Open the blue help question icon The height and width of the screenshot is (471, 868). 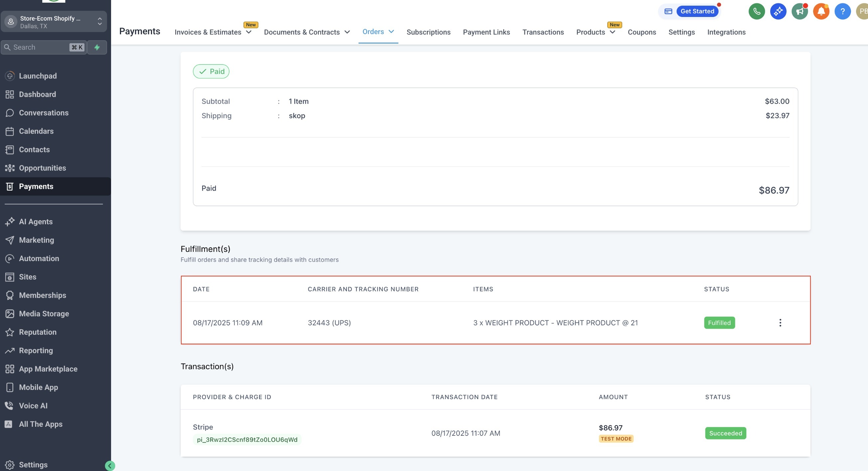(842, 11)
